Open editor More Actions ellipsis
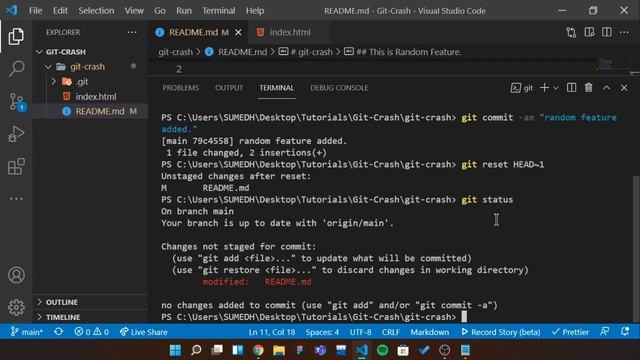640x360 pixels. 624,32
